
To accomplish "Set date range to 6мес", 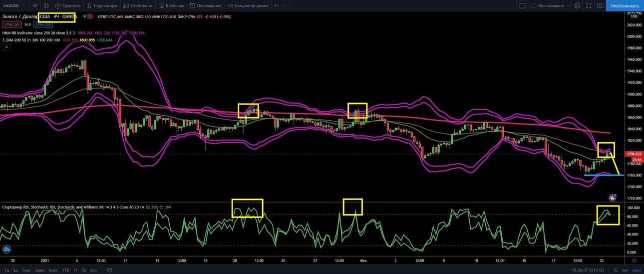I will pos(53,270).
